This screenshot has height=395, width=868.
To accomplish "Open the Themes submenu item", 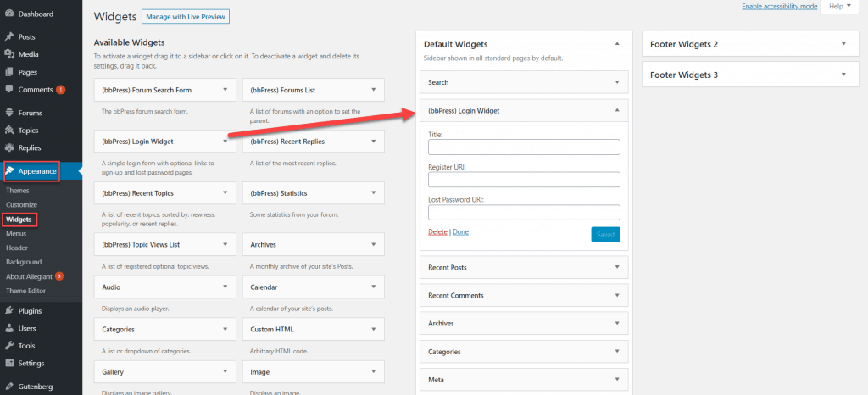I will (18, 191).
